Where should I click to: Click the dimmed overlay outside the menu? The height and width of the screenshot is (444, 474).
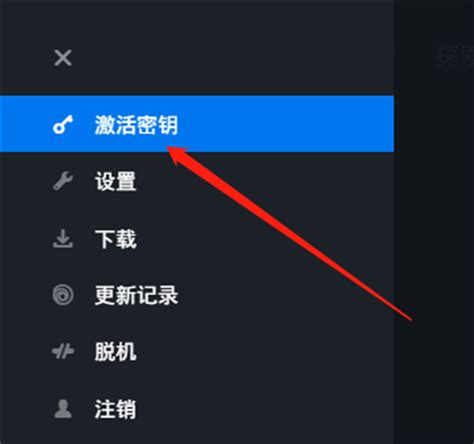(x=434, y=222)
